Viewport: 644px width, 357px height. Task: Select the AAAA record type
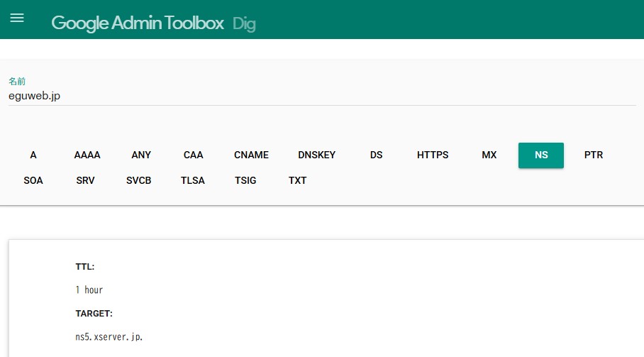[87, 155]
